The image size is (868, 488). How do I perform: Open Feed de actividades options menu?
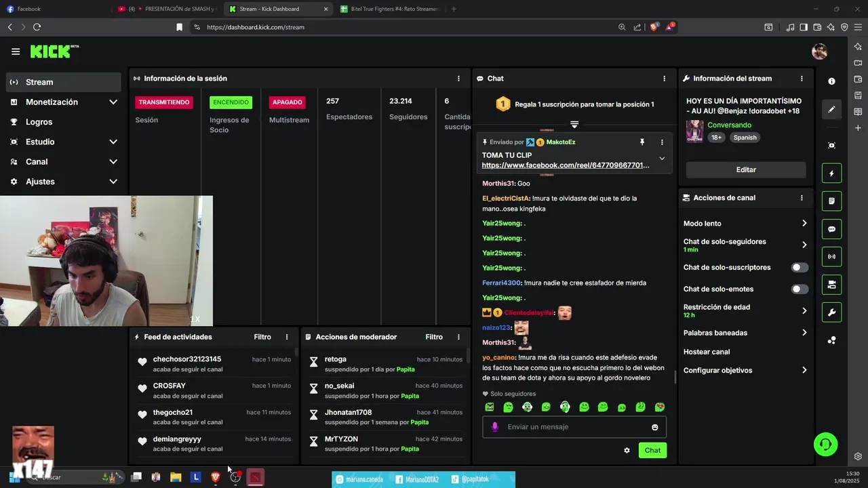287,337
